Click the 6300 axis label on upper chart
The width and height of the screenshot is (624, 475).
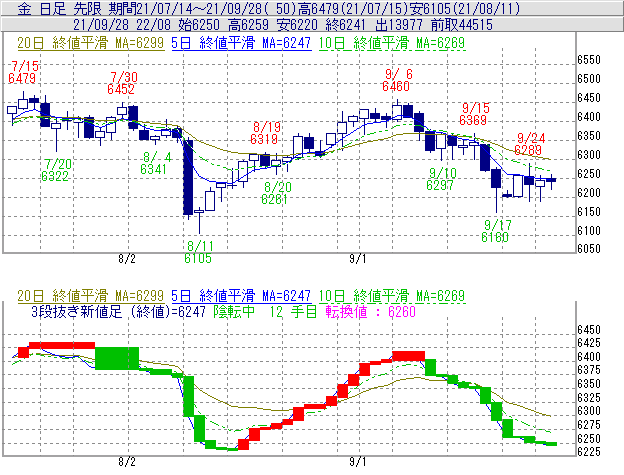(589, 155)
